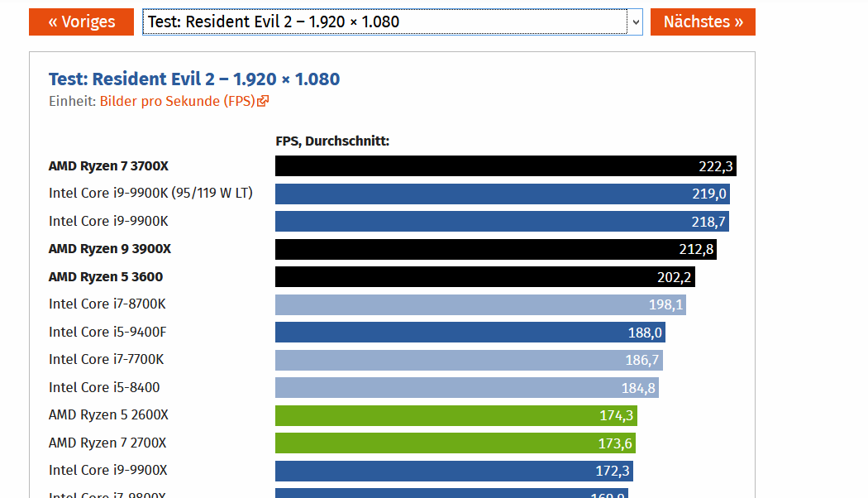Click the Intel Core i7-7700K label
Viewport: 868px width, 498px height.
pyautogui.click(x=107, y=360)
